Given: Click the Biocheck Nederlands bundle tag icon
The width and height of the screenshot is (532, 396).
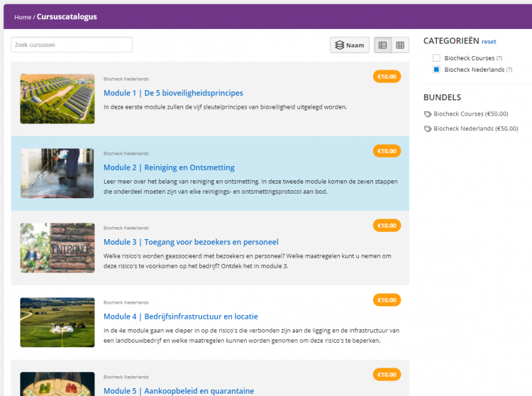Looking at the screenshot, I should click(428, 129).
